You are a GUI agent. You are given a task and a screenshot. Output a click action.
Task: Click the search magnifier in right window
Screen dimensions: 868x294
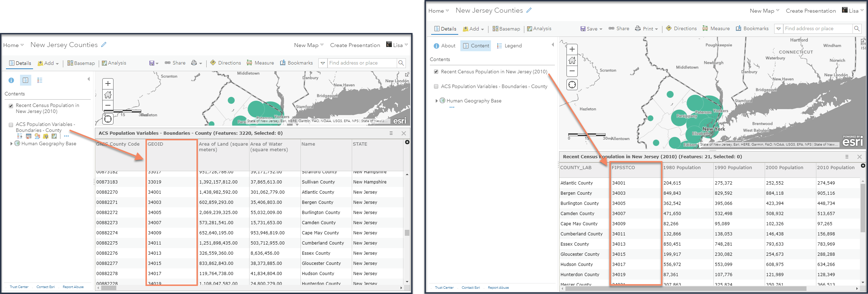point(857,28)
